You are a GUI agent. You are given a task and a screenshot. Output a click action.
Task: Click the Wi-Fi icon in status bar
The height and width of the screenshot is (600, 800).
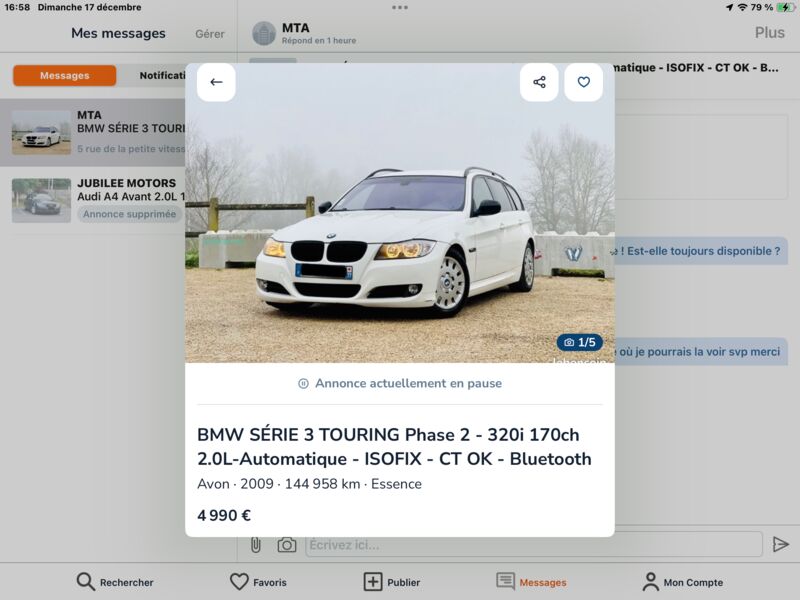pos(742,7)
